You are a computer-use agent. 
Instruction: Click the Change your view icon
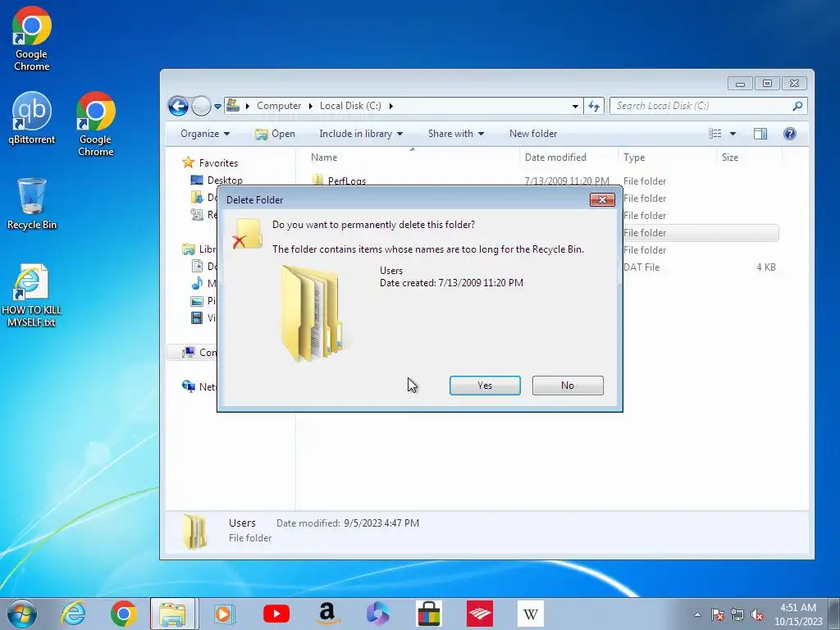[x=715, y=134]
